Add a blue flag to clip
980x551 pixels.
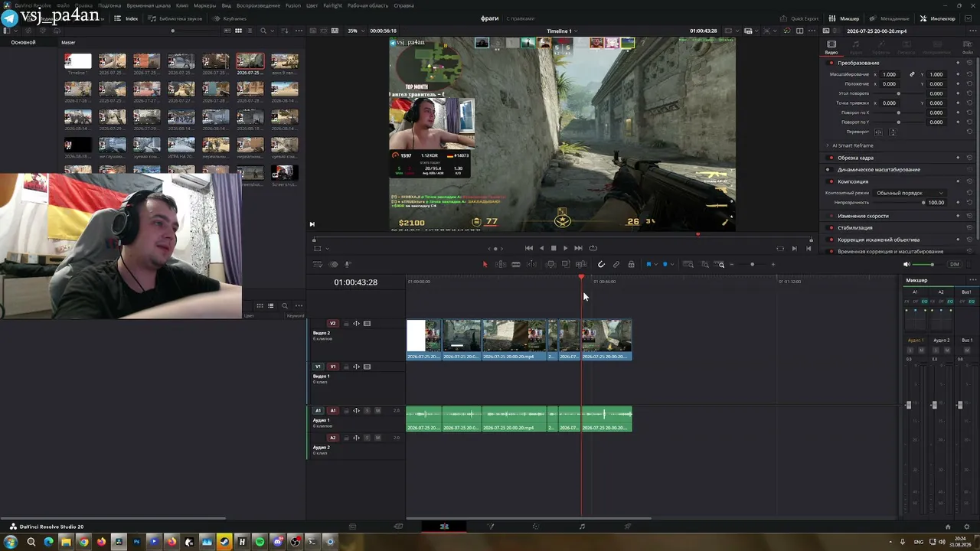[x=648, y=265]
